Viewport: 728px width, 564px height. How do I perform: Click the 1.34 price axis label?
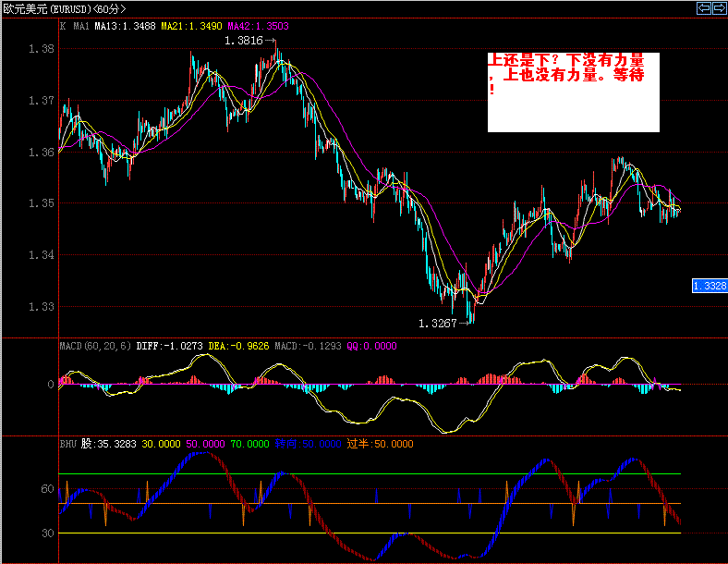pyautogui.click(x=42, y=254)
